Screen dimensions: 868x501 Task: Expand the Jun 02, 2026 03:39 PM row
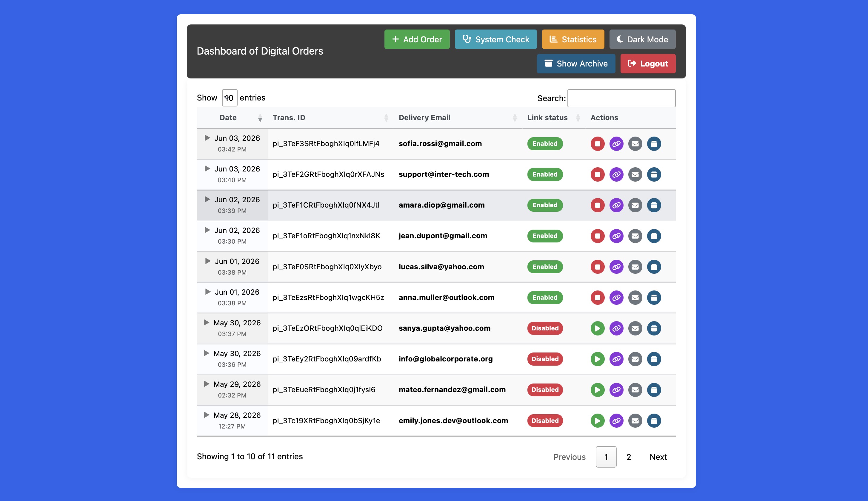click(207, 199)
